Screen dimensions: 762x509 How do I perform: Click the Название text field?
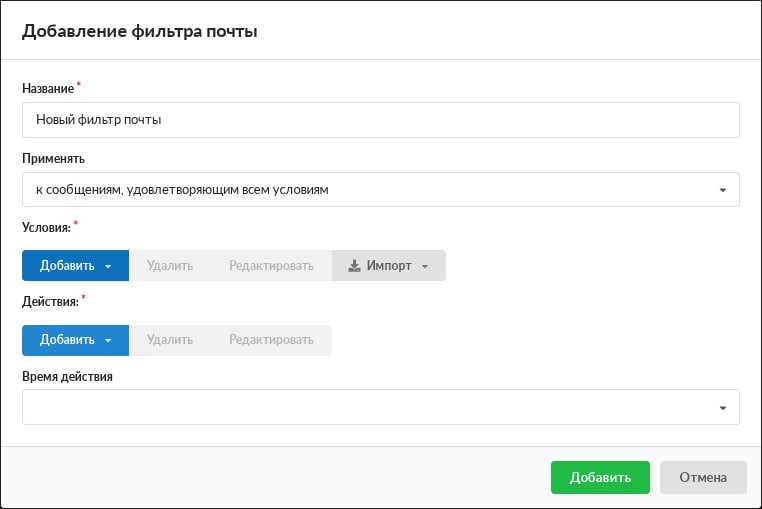coord(381,120)
